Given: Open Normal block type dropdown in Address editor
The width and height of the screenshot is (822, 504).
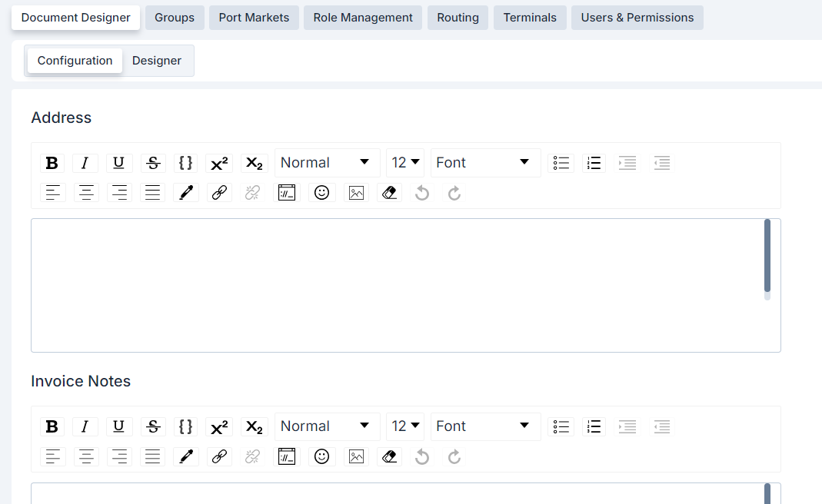Looking at the screenshot, I should click(x=327, y=163).
